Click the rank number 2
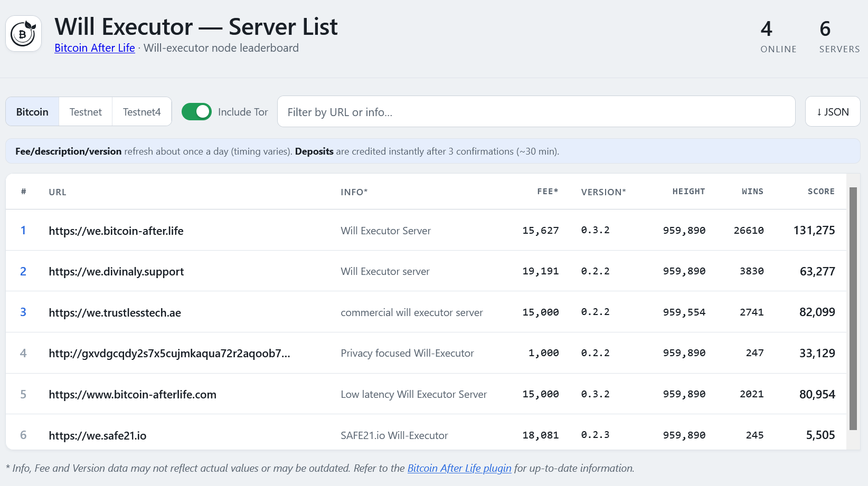 tap(23, 271)
